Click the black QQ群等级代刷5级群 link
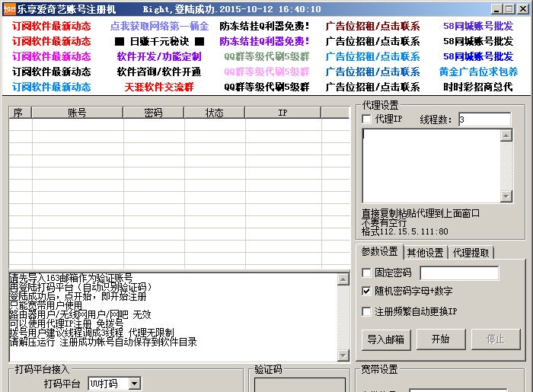 pyautogui.click(x=266, y=87)
